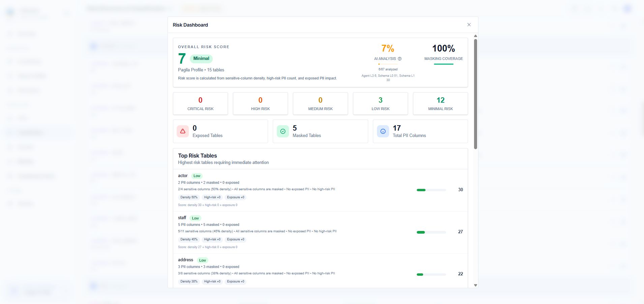The image size is (644, 304).
Task: Open the address table risk entry
Action: [320, 271]
